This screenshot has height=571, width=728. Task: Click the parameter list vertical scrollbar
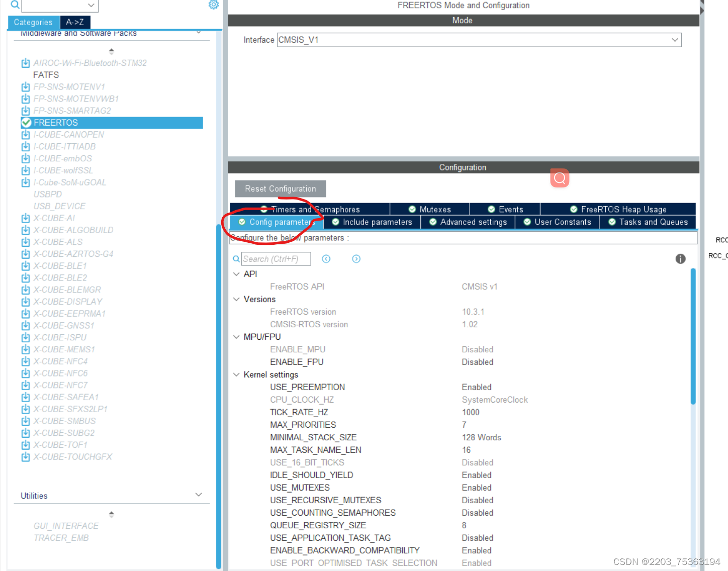click(x=693, y=336)
